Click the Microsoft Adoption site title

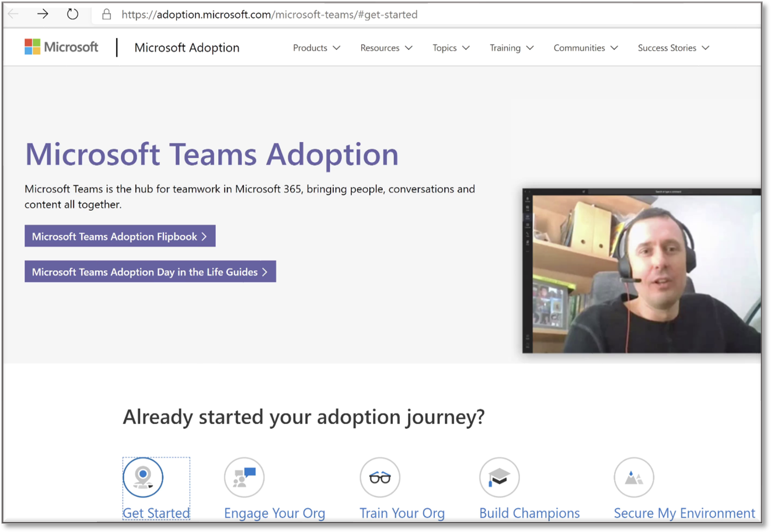pyautogui.click(x=187, y=48)
